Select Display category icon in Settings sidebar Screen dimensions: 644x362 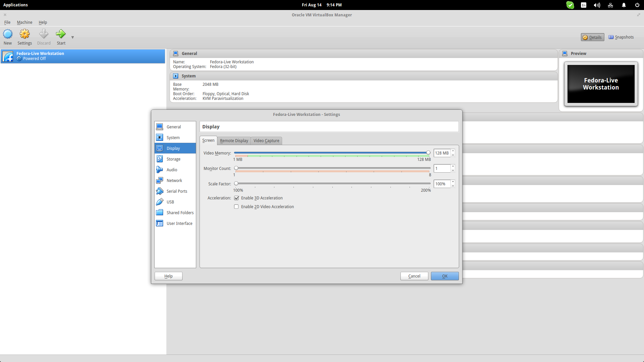(160, 148)
